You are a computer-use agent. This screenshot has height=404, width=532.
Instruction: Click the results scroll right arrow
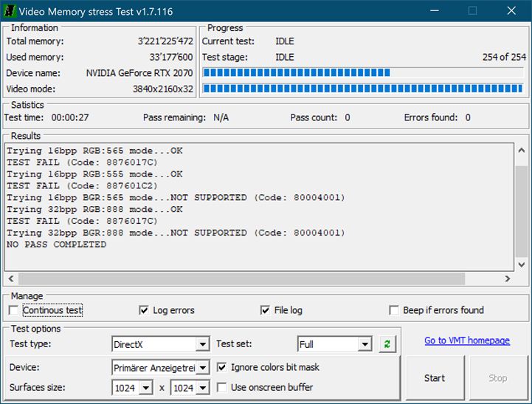pos(508,278)
